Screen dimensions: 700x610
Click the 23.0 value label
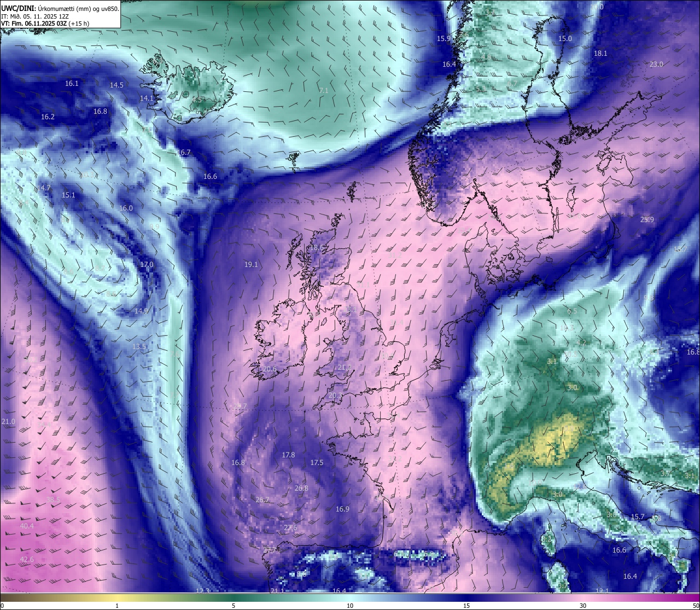pos(656,65)
